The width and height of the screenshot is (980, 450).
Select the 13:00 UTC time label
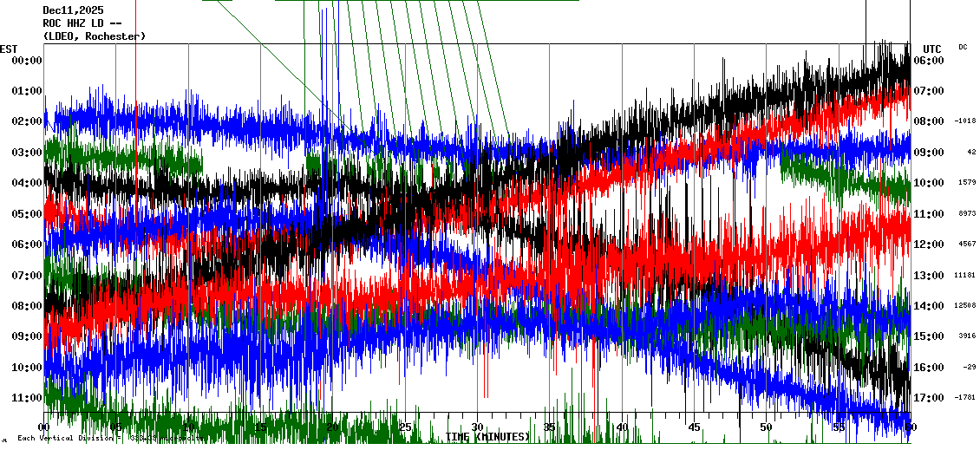tap(929, 276)
